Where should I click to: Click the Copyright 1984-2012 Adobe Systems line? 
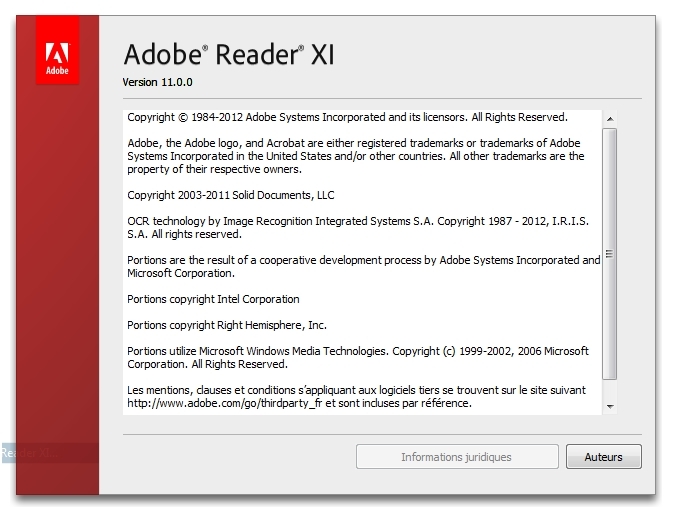347,117
